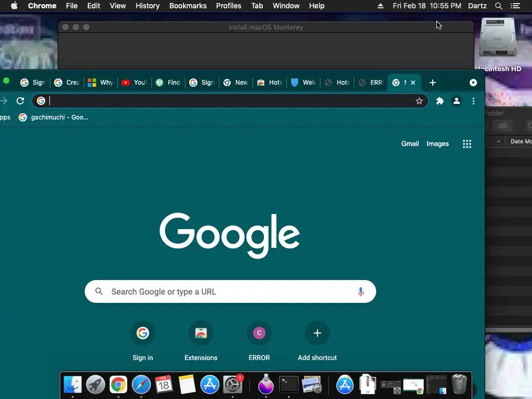The height and width of the screenshot is (399, 532).
Task: Click the Chrome icon in the Dock
Action: pos(118,384)
